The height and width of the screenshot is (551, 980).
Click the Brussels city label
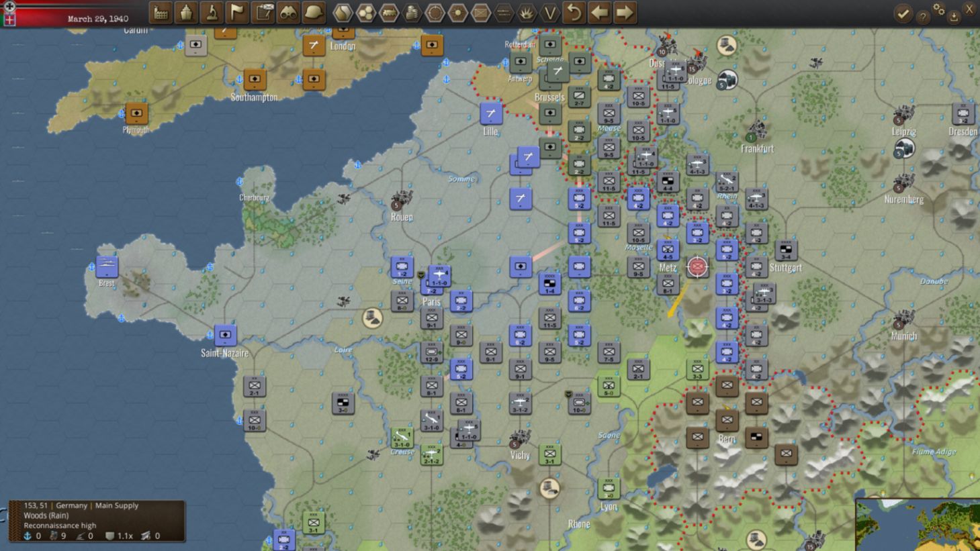(x=549, y=97)
